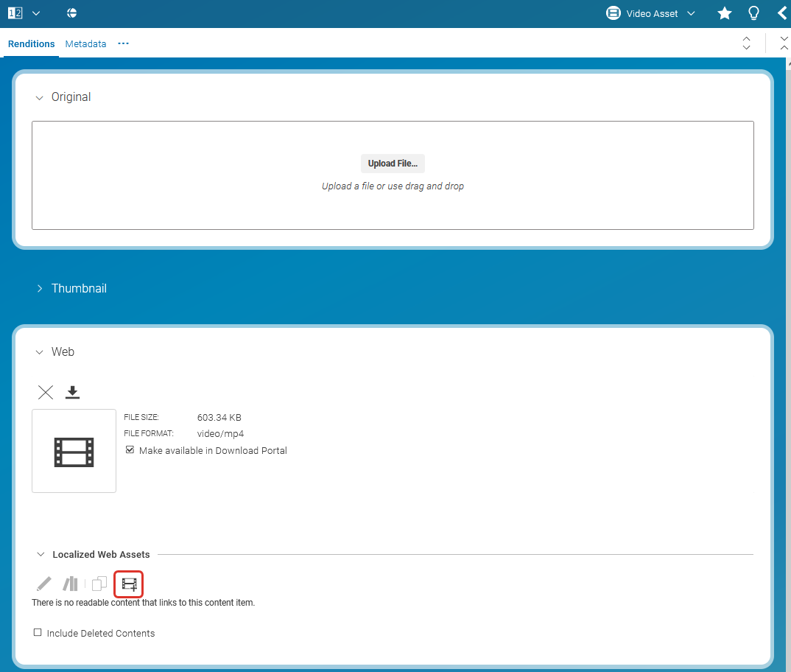The width and height of the screenshot is (791, 672).
Task: Click the star bookmark icon
Action: pyautogui.click(x=725, y=13)
